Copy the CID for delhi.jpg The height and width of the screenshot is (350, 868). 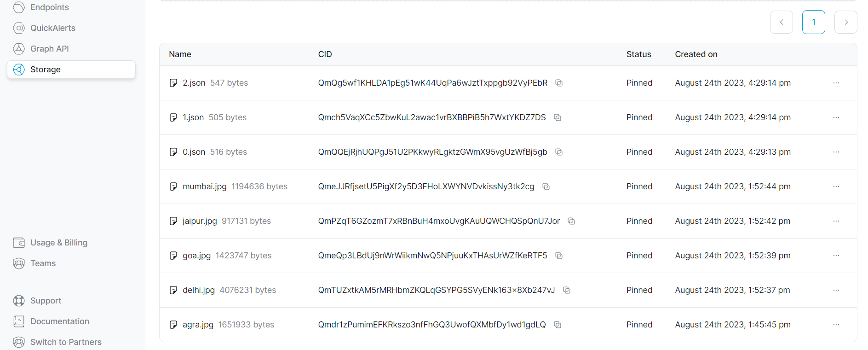567,290
